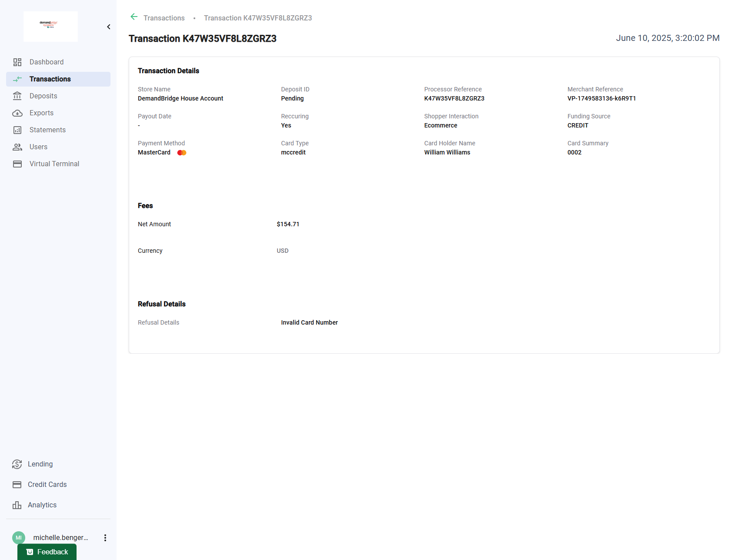Screen dimensions: 732x560
Task: Go to Exports in the sidebar
Action: click(x=58, y=113)
